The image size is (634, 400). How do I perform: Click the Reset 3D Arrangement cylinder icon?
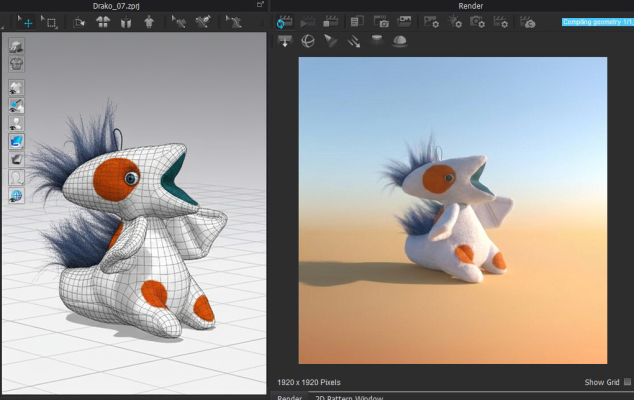coord(126,22)
